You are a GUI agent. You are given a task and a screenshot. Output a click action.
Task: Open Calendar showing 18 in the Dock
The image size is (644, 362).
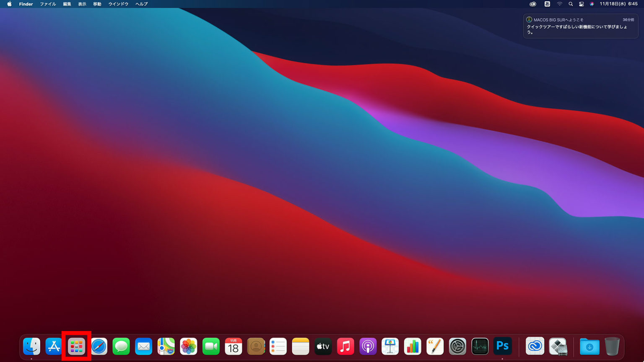[234, 346]
